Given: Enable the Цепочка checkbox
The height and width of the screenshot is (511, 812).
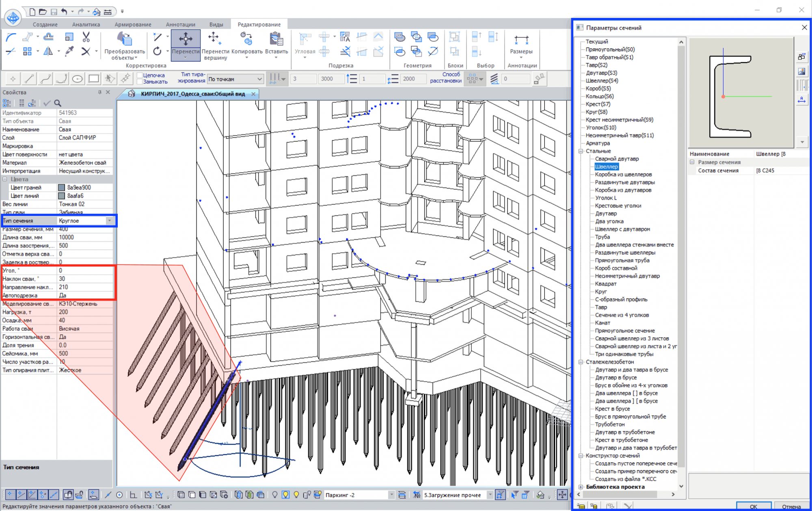Looking at the screenshot, I should [x=140, y=75].
